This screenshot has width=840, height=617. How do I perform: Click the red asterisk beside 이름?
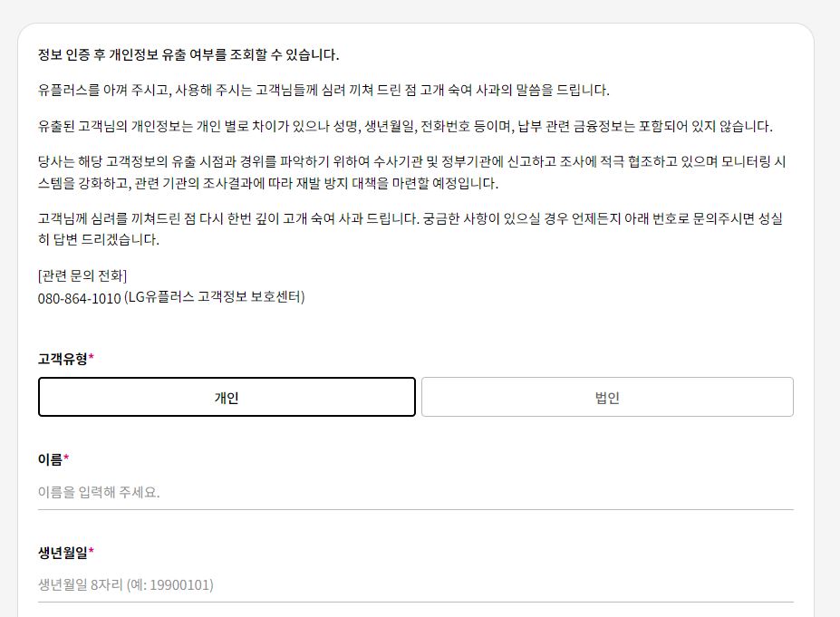[x=65, y=457]
